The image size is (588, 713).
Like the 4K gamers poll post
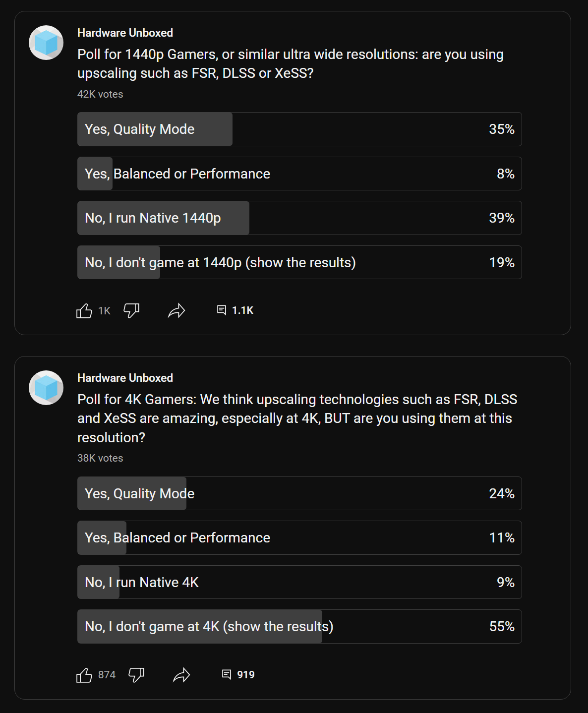click(x=84, y=675)
